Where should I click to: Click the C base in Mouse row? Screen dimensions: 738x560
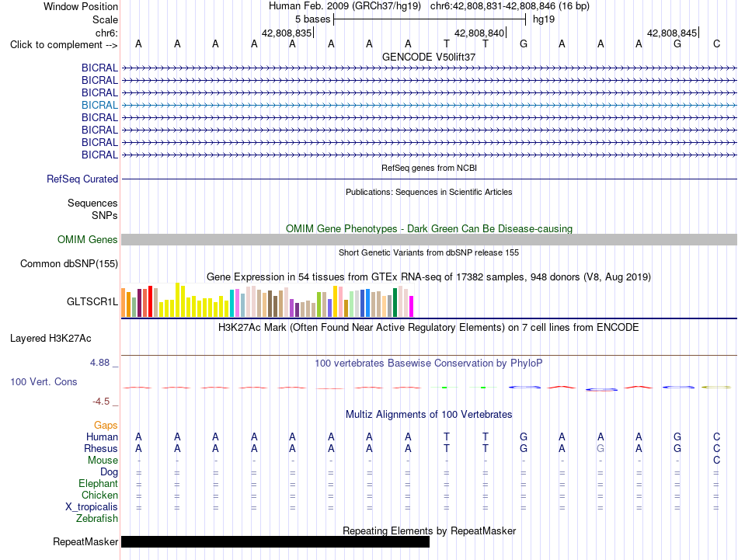tap(716, 461)
